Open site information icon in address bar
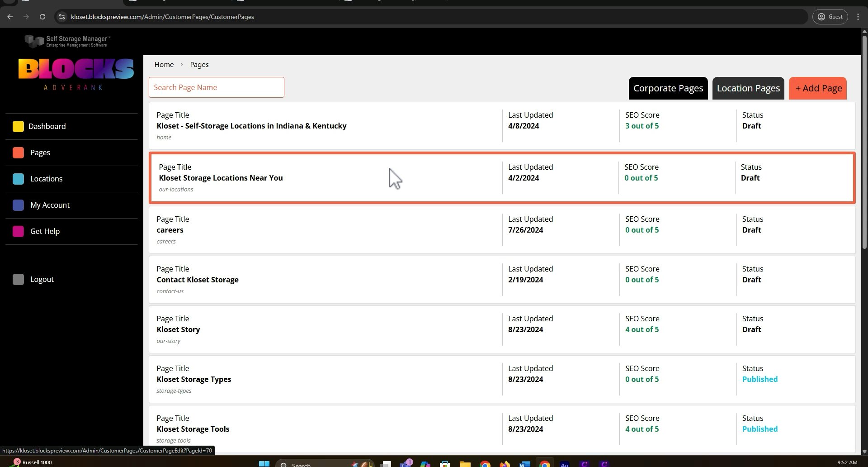This screenshot has width=868, height=467. point(62,17)
